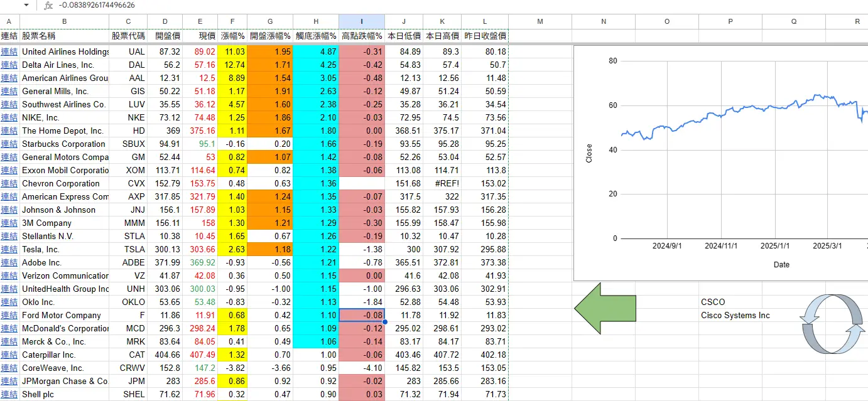
Task: Select the -4.10 cell in CoreWeave row
Action: (x=362, y=368)
